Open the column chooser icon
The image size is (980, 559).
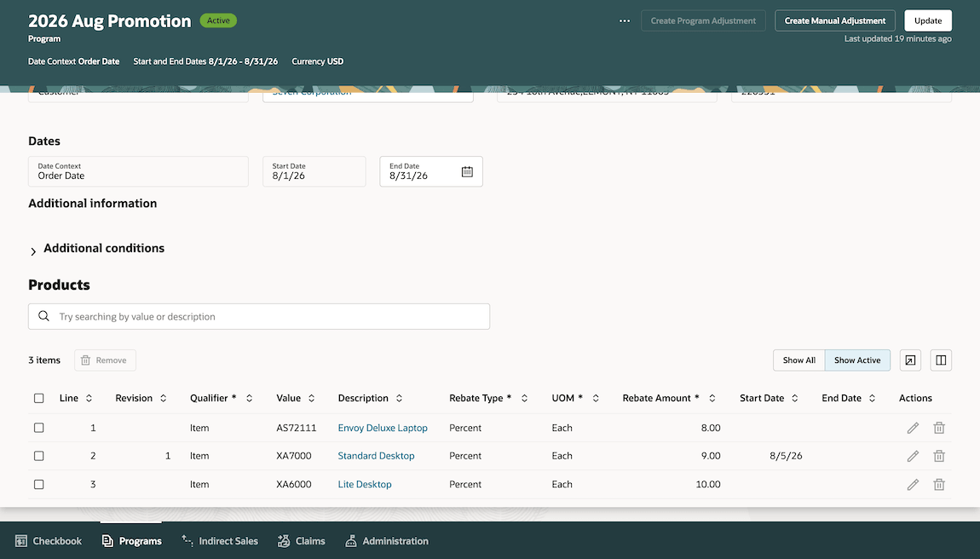941,360
